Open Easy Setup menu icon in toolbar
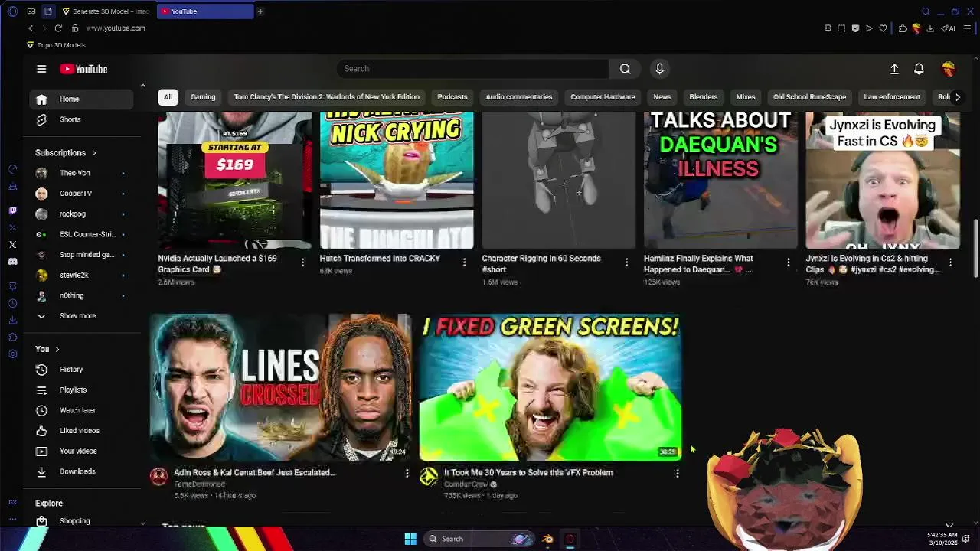Screen dimensions: 980x551 tap(968, 28)
